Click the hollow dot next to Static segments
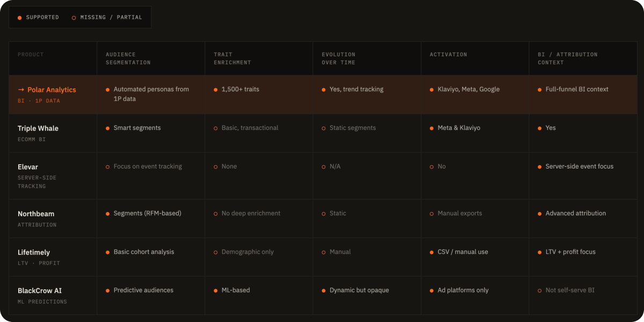This screenshot has width=644, height=322. click(x=324, y=128)
